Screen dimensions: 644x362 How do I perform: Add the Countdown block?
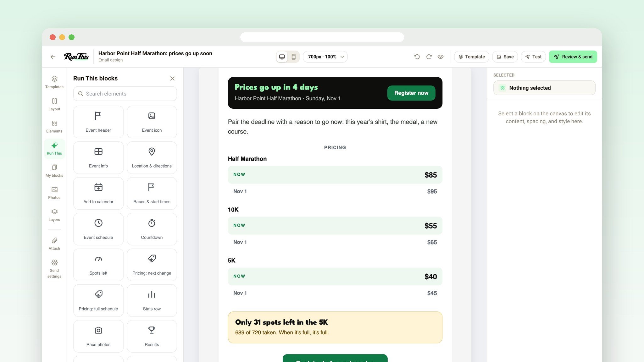[152, 229]
